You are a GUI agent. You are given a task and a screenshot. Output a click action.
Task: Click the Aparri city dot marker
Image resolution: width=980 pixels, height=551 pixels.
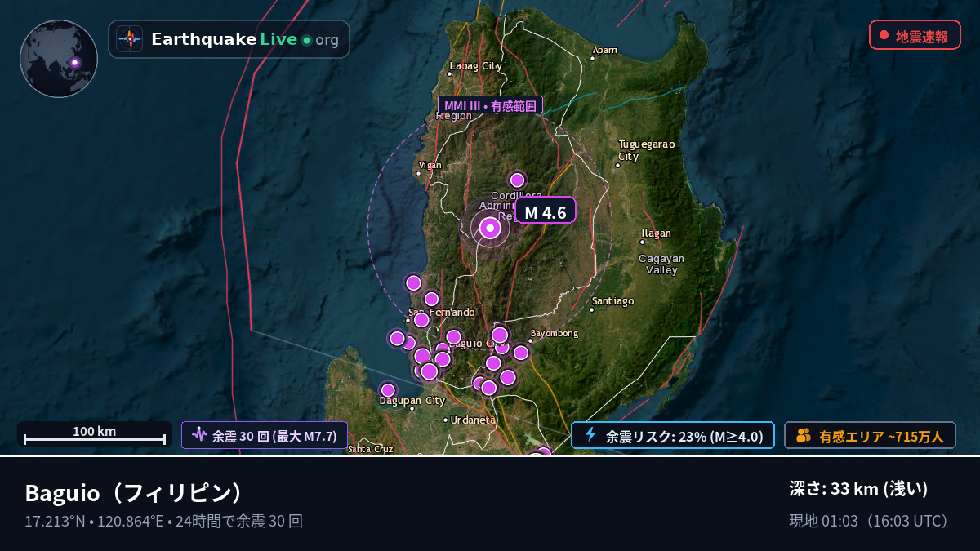[x=594, y=58]
